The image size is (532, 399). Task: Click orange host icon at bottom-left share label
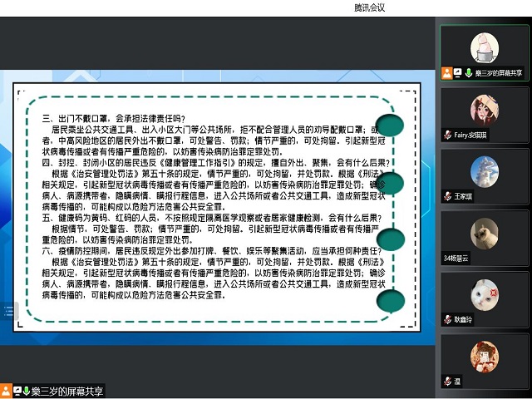click(6, 392)
